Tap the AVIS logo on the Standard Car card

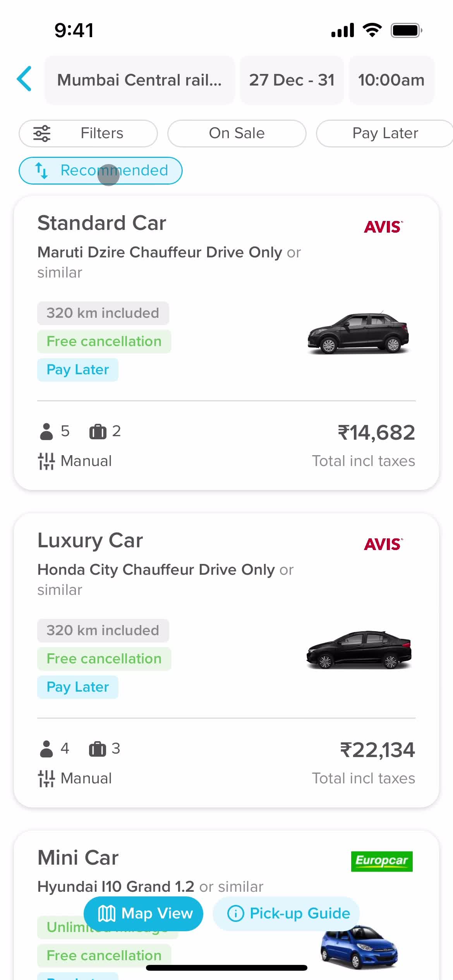[383, 227]
